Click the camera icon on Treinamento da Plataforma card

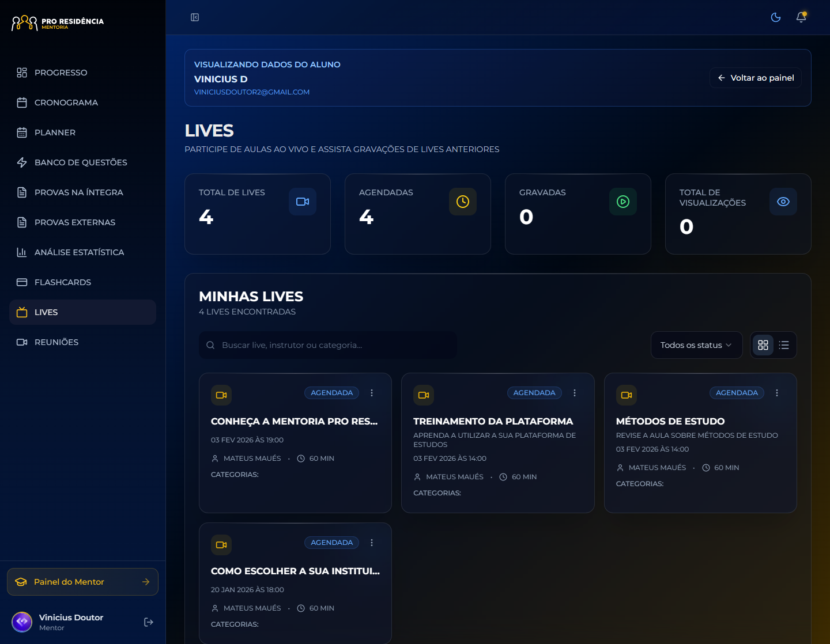(424, 395)
